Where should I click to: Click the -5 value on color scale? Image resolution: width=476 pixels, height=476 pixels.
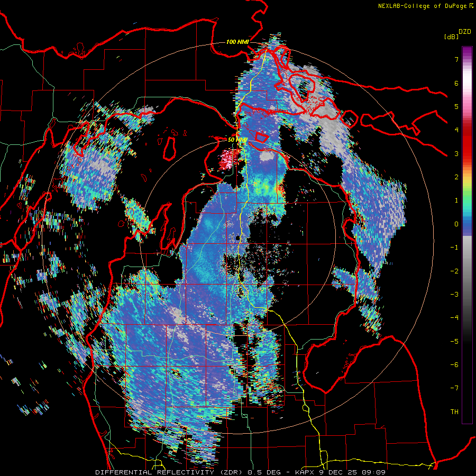(454, 342)
